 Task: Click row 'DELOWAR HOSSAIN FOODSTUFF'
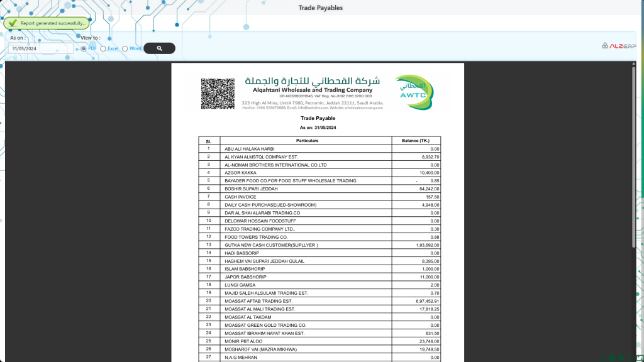(319, 221)
